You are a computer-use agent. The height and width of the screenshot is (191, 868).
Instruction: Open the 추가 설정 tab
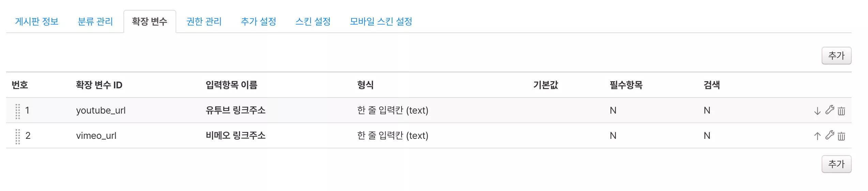point(258,21)
